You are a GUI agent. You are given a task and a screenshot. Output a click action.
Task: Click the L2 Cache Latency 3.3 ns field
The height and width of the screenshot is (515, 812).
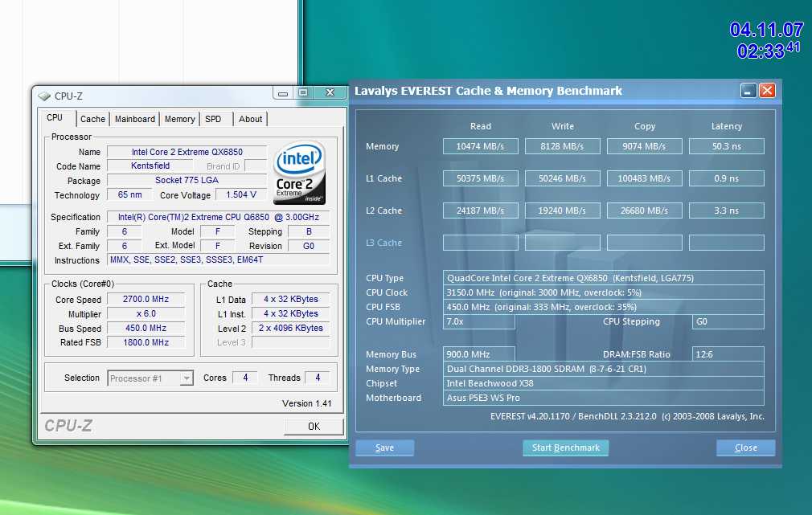[x=727, y=210]
